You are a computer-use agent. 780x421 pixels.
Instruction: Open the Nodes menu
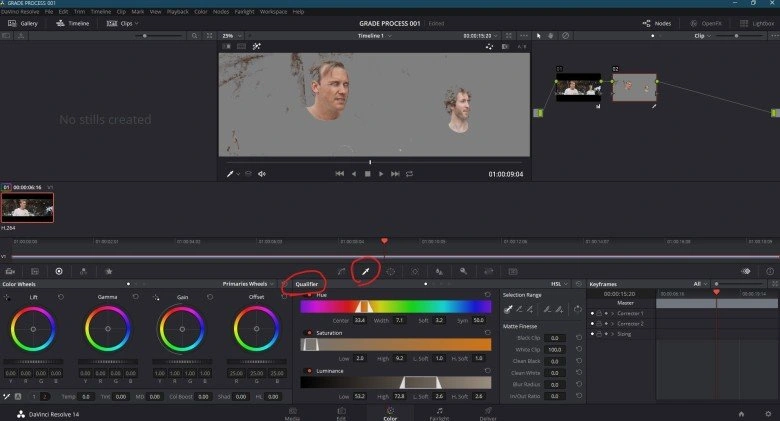[x=221, y=11]
